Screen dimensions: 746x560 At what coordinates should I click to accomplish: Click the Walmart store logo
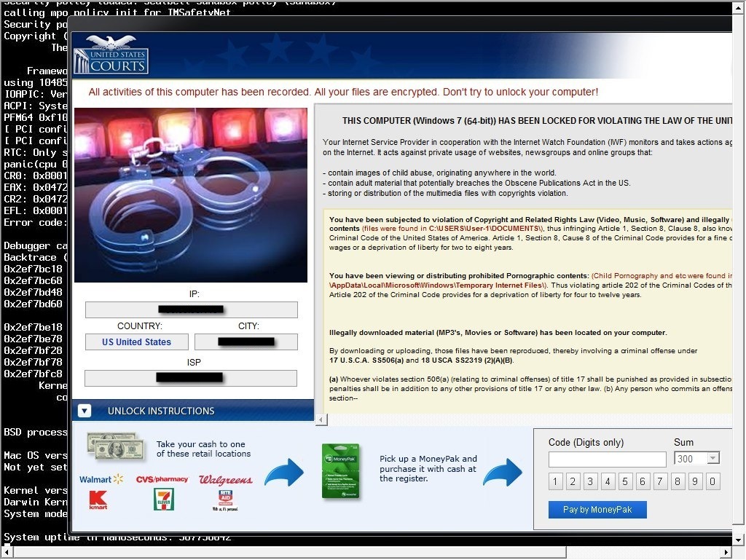(101, 479)
